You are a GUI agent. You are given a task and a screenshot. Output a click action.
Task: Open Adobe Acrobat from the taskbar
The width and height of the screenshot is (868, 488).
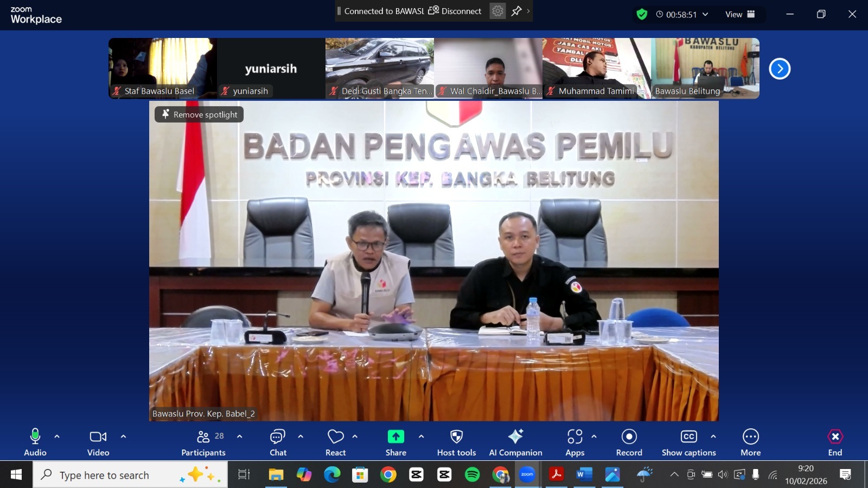click(x=556, y=475)
